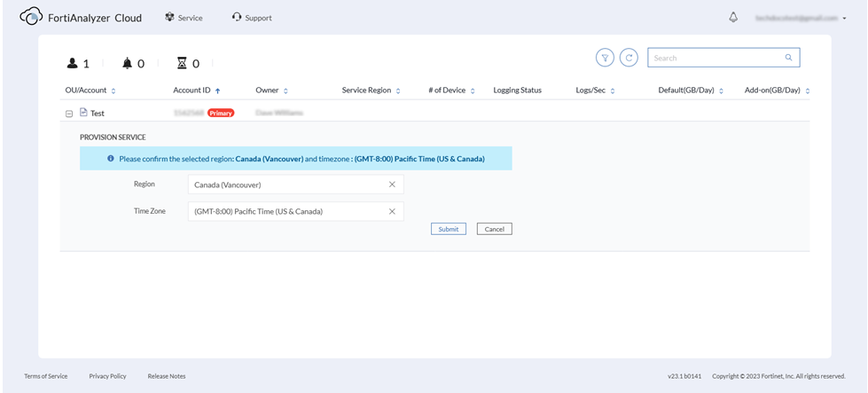Open the Service menu

pyautogui.click(x=184, y=18)
